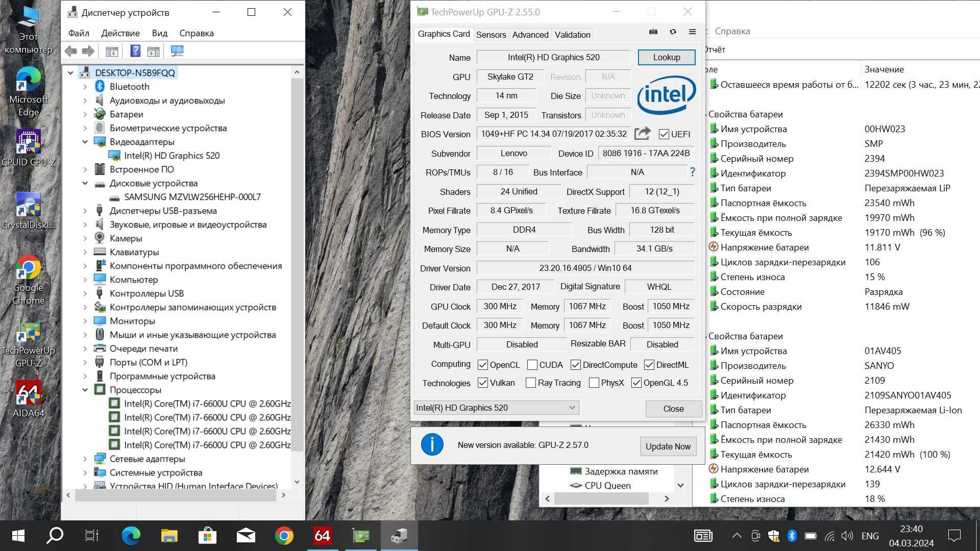Click the blue Help icon in Device Manager toolbar
980x551 pixels.
point(135,51)
